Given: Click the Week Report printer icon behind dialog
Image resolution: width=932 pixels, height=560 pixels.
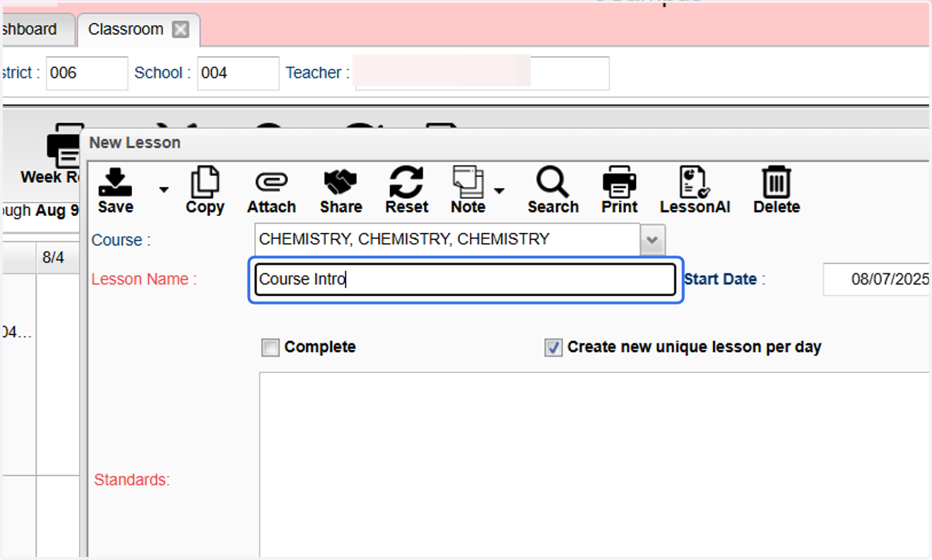Looking at the screenshot, I should (x=65, y=144).
